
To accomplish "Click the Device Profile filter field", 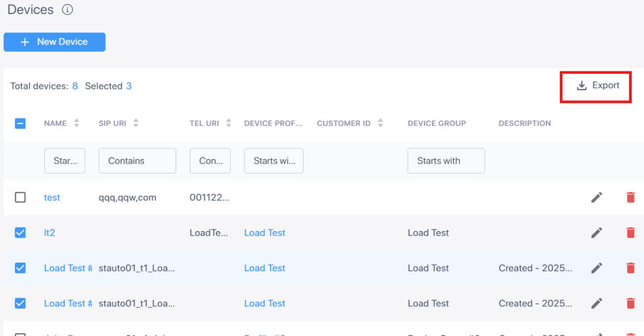I will tap(273, 161).
